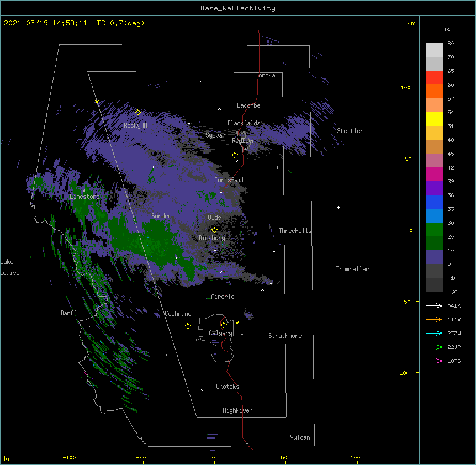Click the Airdrie label

[x=223, y=297]
